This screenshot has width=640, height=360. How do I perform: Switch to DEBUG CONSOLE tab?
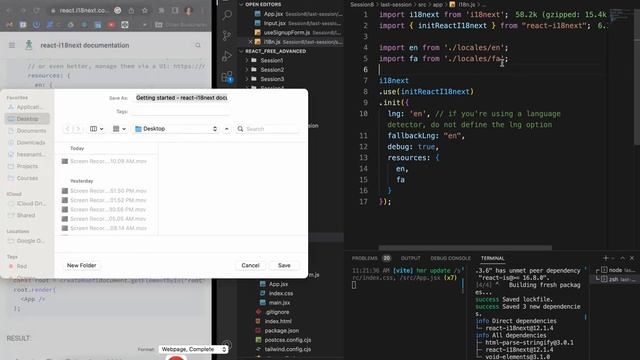[450, 258]
